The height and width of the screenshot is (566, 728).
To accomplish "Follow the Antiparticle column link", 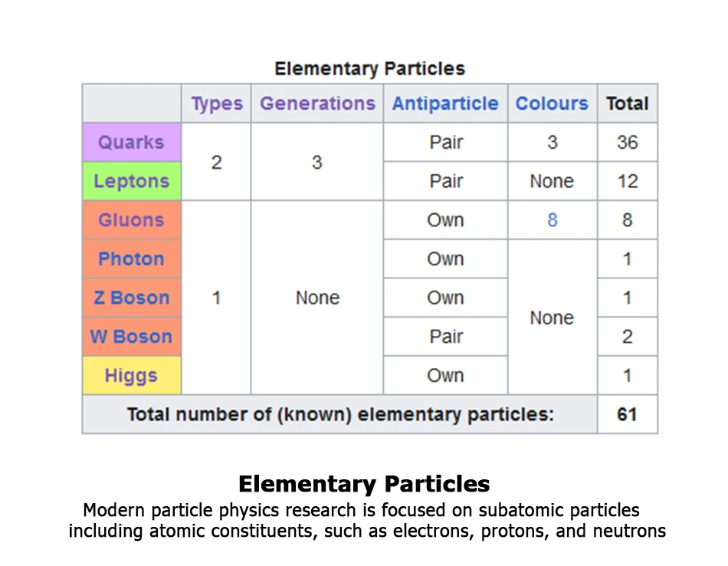I will coord(445,104).
